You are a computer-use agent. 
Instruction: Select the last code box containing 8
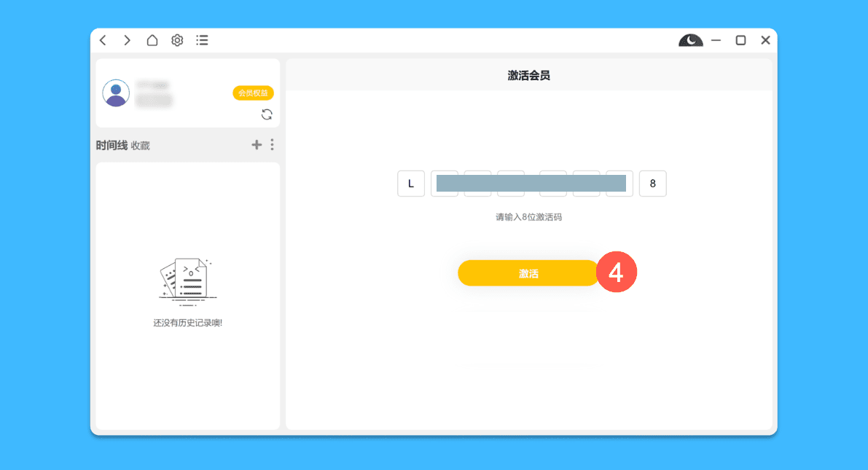pos(652,184)
